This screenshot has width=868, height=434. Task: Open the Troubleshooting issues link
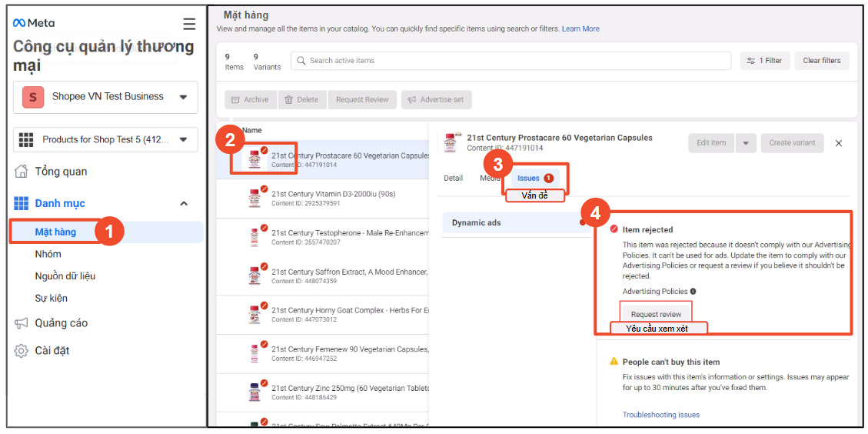[x=660, y=415]
